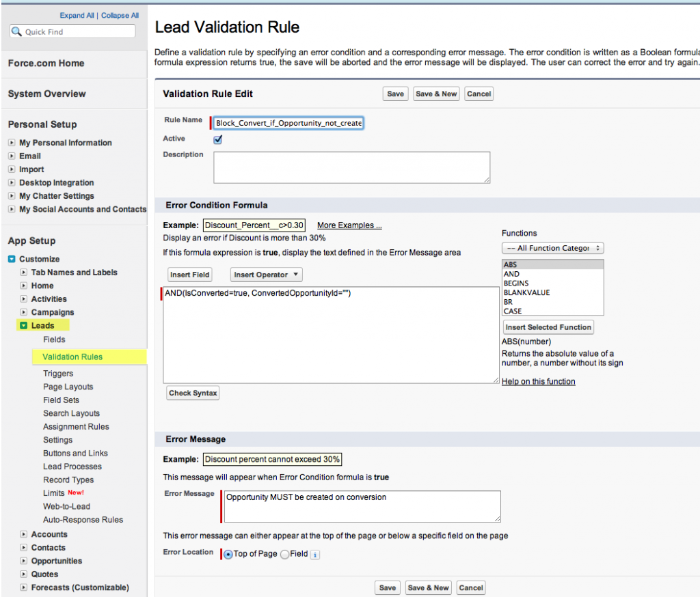Select the Top of Page radio button

228,554
